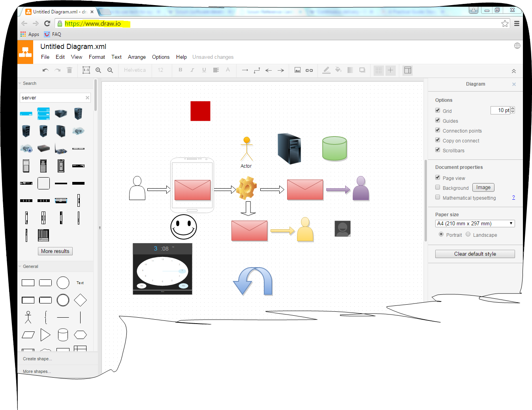Open the Format menu

pos(97,57)
